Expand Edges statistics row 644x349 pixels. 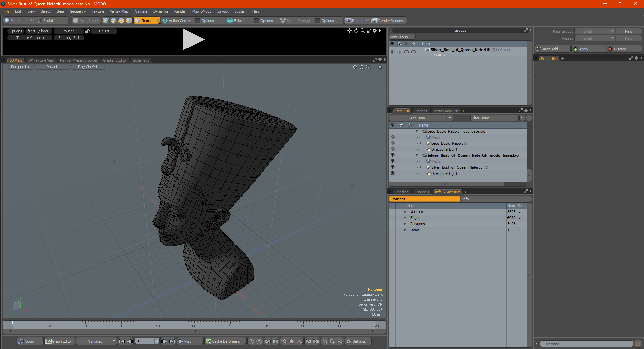(x=405, y=218)
